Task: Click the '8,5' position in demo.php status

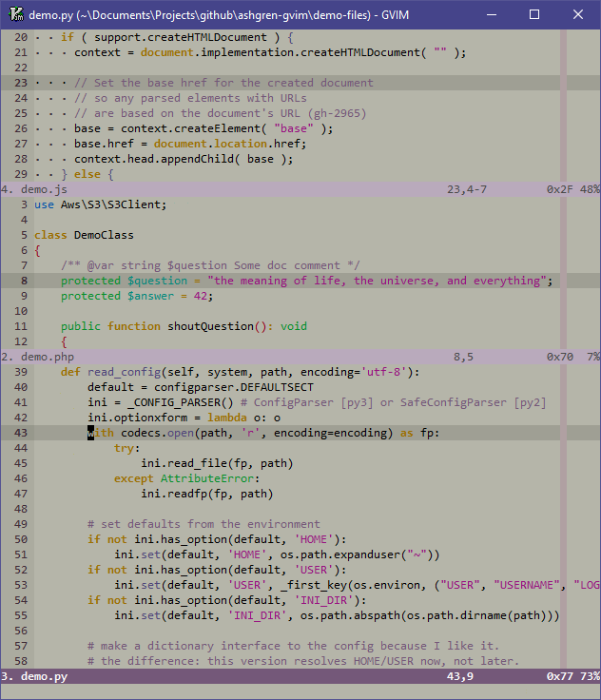Action: [x=463, y=357]
